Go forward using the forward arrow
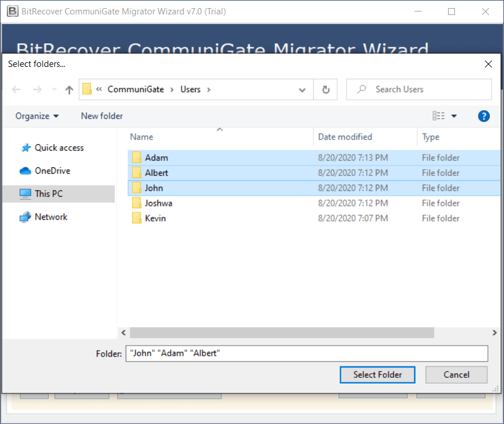 (x=37, y=89)
